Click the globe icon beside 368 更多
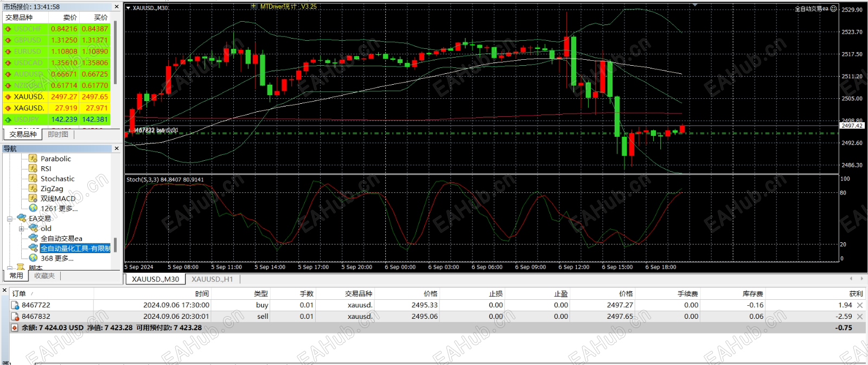 (33, 258)
